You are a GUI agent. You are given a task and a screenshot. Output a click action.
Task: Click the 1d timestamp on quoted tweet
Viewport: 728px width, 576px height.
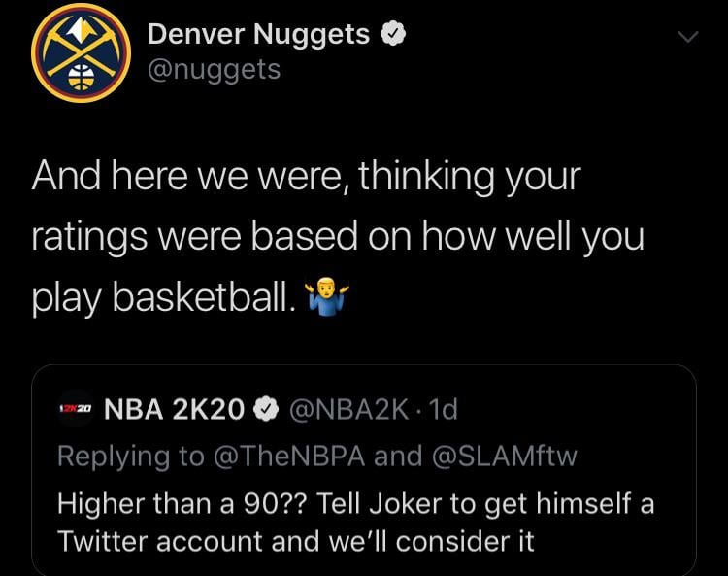pos(443,411)
